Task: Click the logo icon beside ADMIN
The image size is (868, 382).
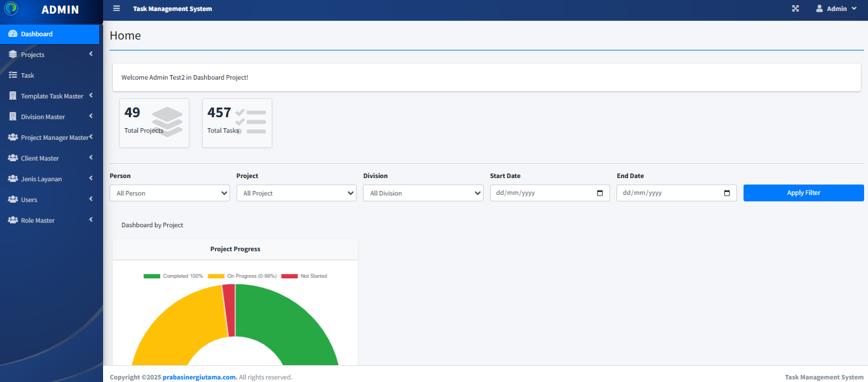Action: click(x=11, y=8)
